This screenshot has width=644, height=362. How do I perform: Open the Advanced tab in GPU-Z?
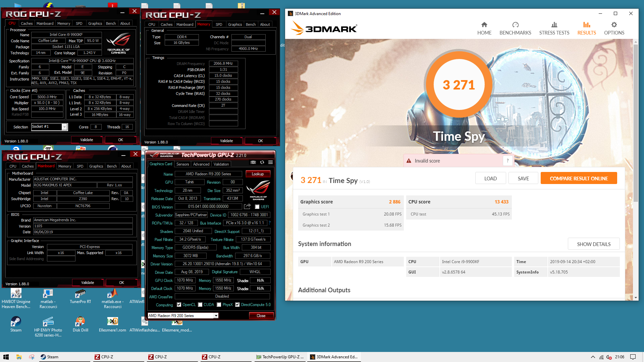(201, 164)
